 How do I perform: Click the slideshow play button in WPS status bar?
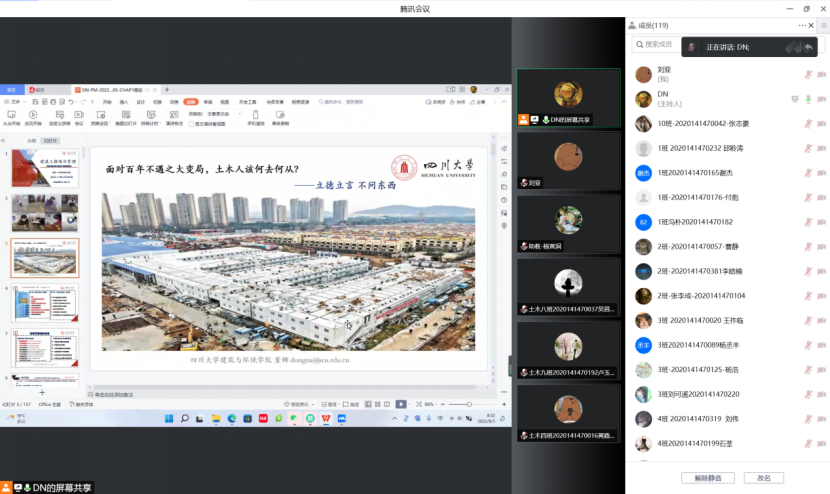click(x=401, y=404)
